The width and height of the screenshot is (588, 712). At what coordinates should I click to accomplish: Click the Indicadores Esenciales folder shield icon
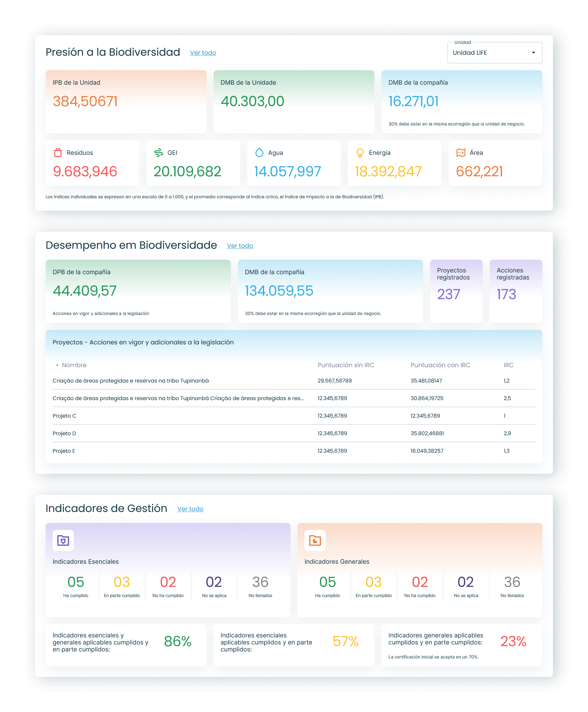[x=63, y=540]
